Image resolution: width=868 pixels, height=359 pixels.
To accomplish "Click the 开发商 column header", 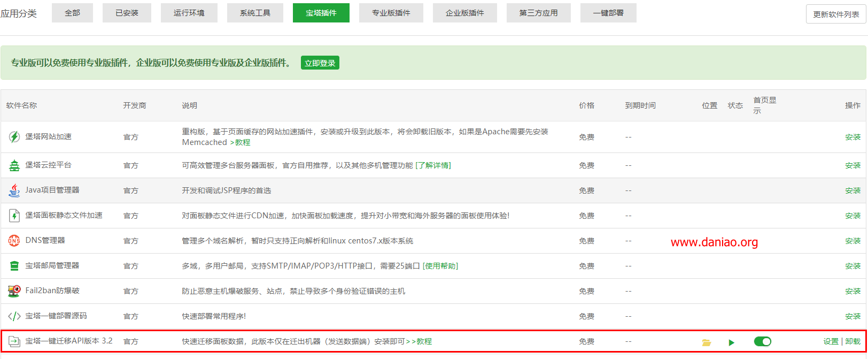I will point(135,105).
